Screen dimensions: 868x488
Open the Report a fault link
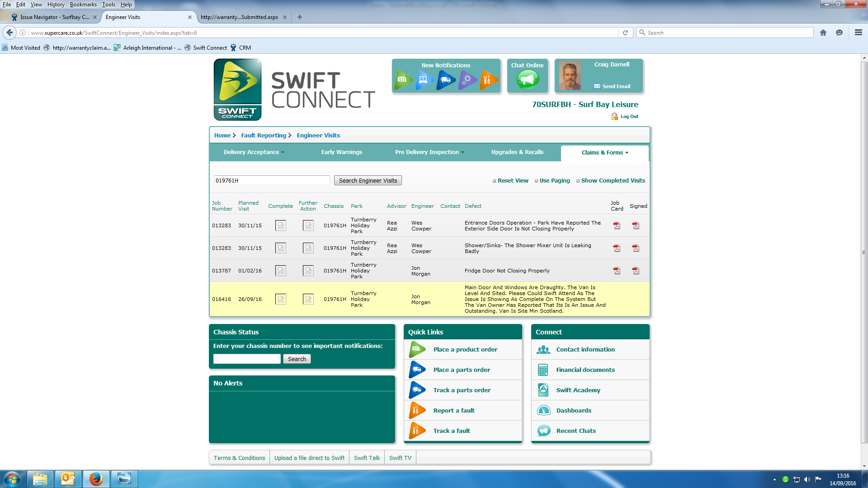pos(454,411)
